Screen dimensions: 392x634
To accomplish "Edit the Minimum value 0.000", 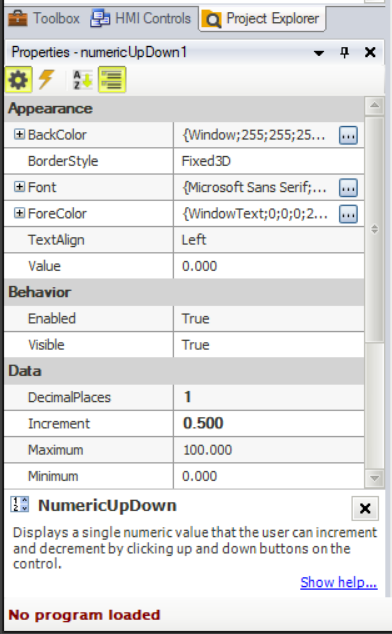I will pyautogui.click(x=269, y=476).
